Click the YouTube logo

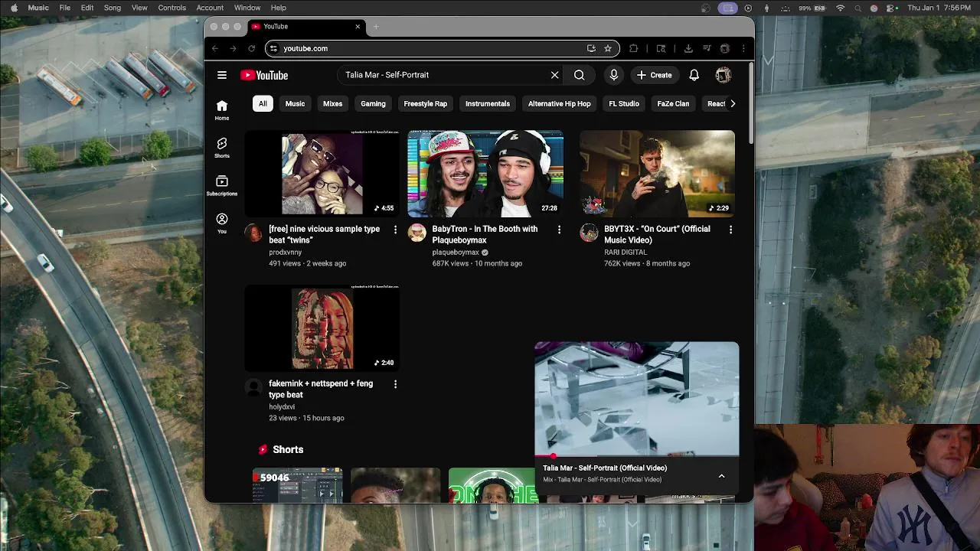(x=264, y=75)
